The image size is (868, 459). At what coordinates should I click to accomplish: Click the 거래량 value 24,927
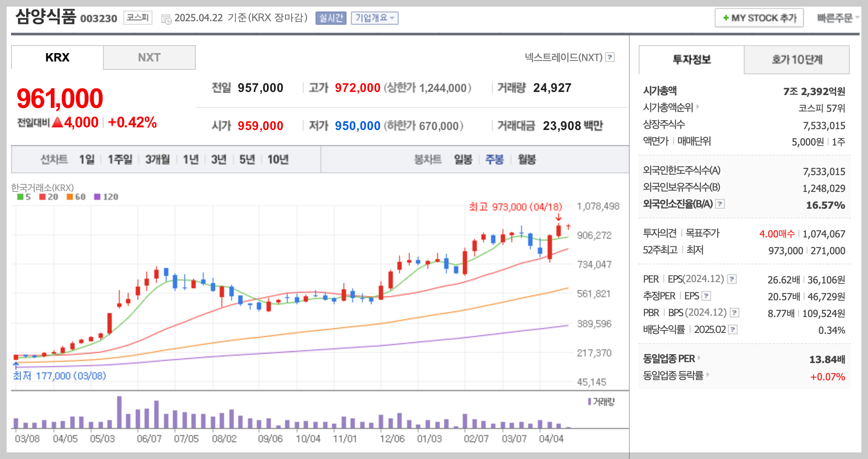pos(552,88)
